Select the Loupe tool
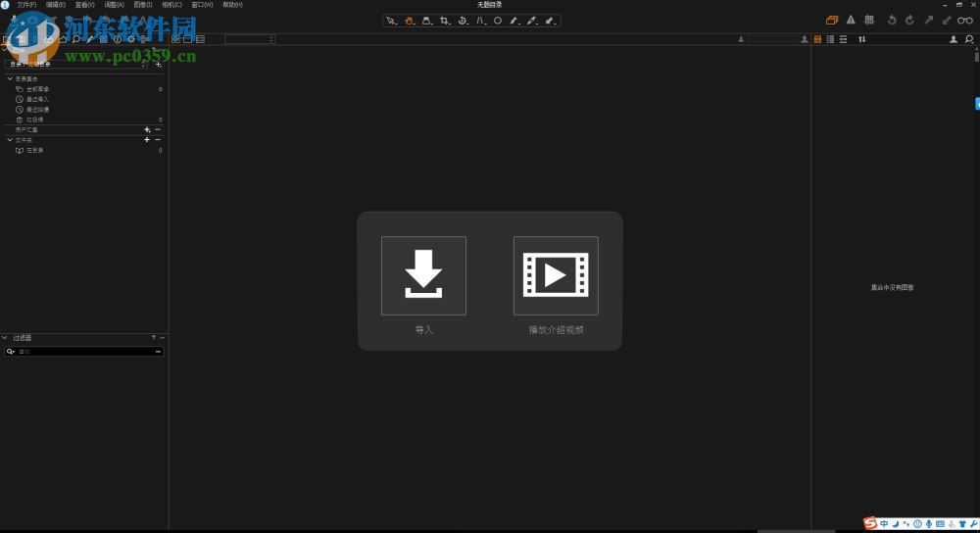Image resolution: width=980 pixels, height=533 pixels. click(427, 21)
